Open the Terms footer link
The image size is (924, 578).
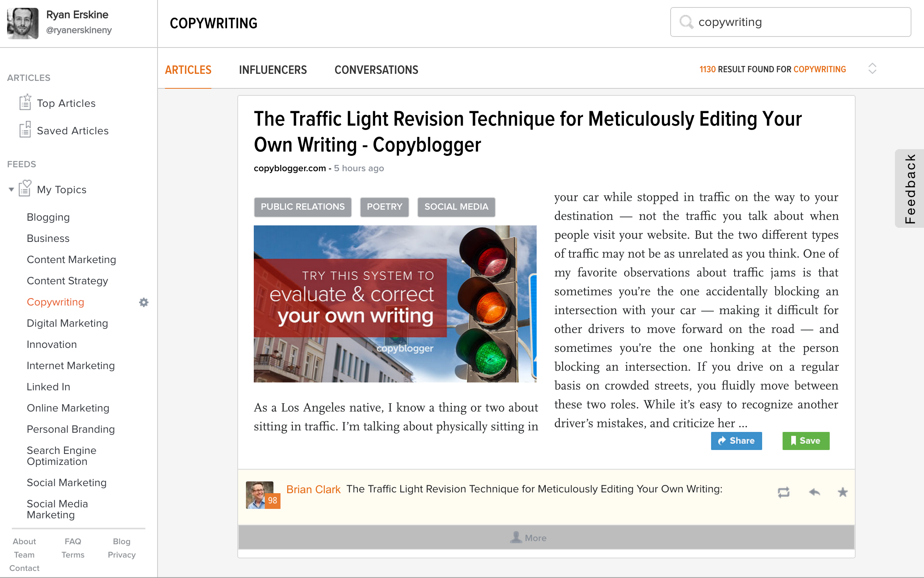(x=73, y=555)
